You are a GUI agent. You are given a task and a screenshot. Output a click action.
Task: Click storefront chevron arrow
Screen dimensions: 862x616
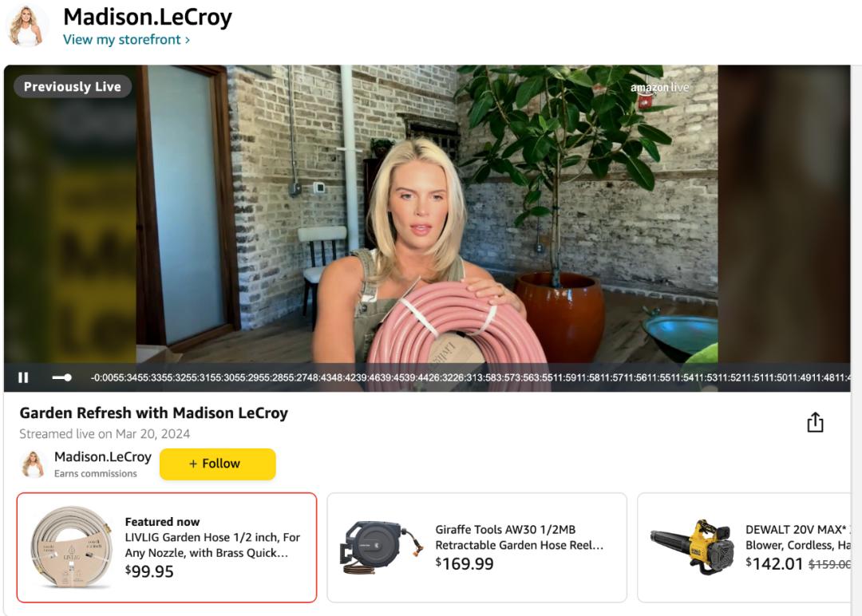tap(188, 40)
